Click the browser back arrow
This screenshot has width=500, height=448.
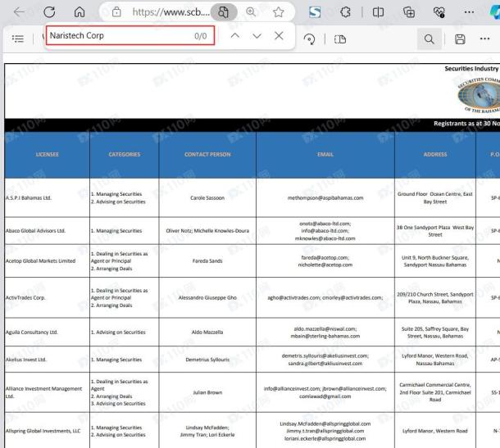pos(19,12)
